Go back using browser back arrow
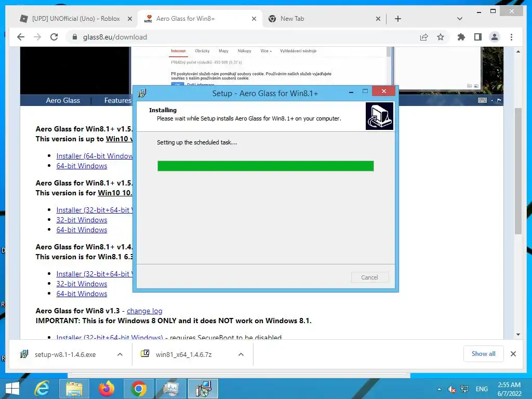The image size is (532, 399). [x=21, y=37]
